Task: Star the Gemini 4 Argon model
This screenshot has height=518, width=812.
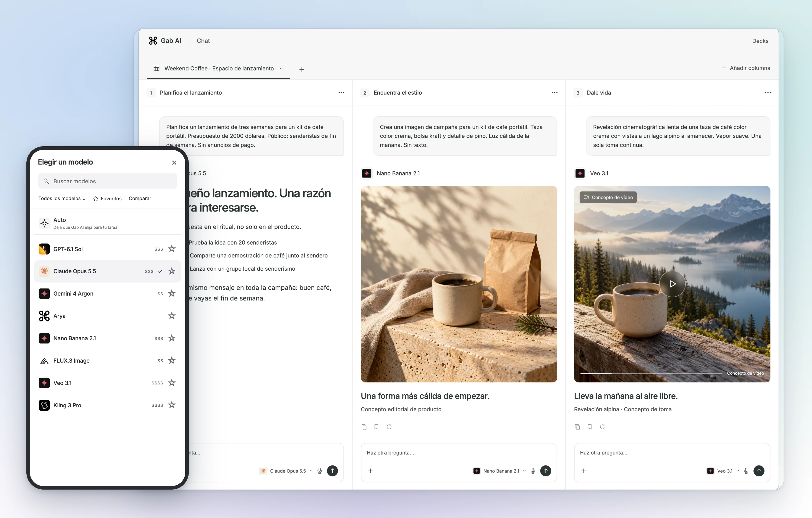Action: pos(172,293)
